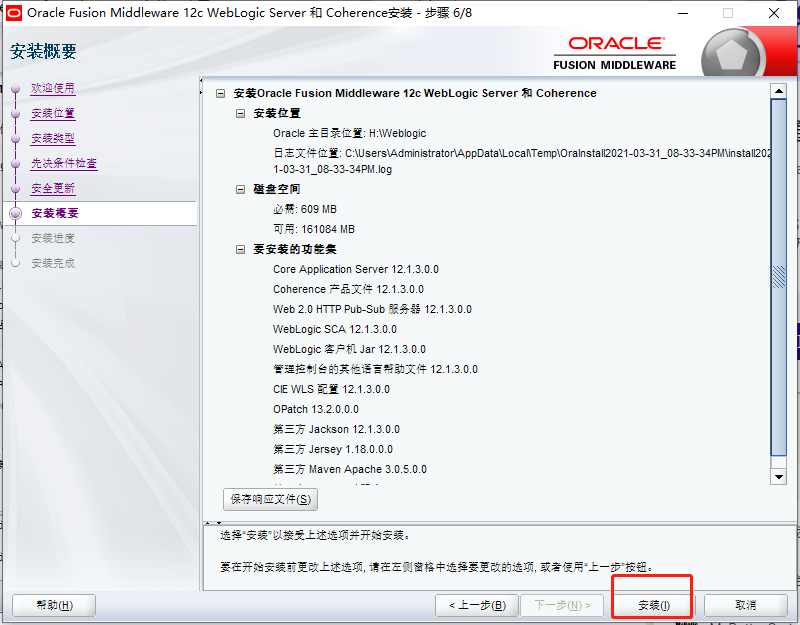Select the 必需: 609 MB row
The height and width of the screenshot is (625, 800).
305,209
